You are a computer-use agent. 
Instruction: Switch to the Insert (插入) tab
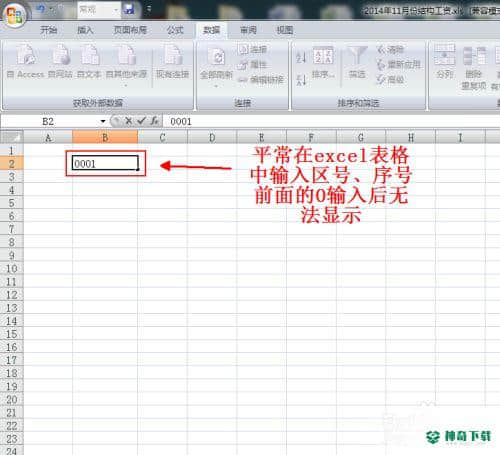[x=85, y=30]
